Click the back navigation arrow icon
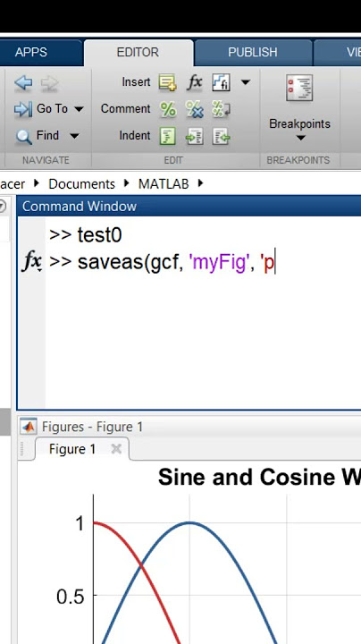 coord(23,83)
